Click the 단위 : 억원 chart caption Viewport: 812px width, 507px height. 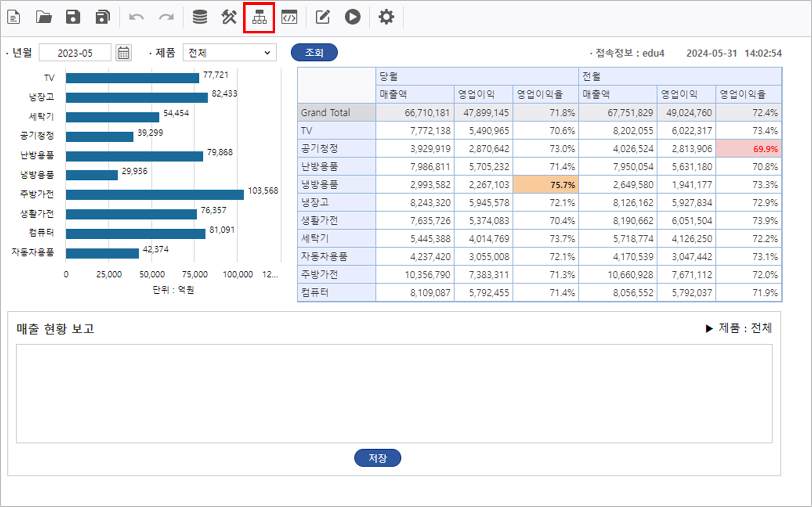point(173,290)
